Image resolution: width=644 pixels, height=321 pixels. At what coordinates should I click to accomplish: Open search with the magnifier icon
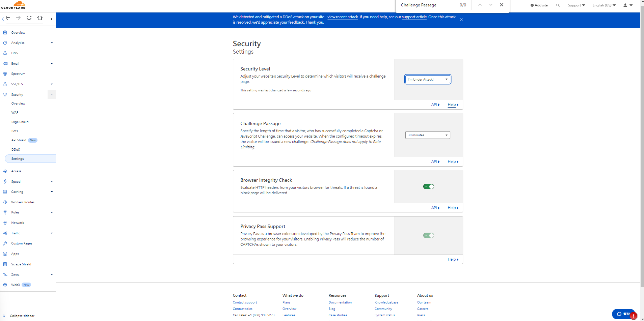point(558,5)
